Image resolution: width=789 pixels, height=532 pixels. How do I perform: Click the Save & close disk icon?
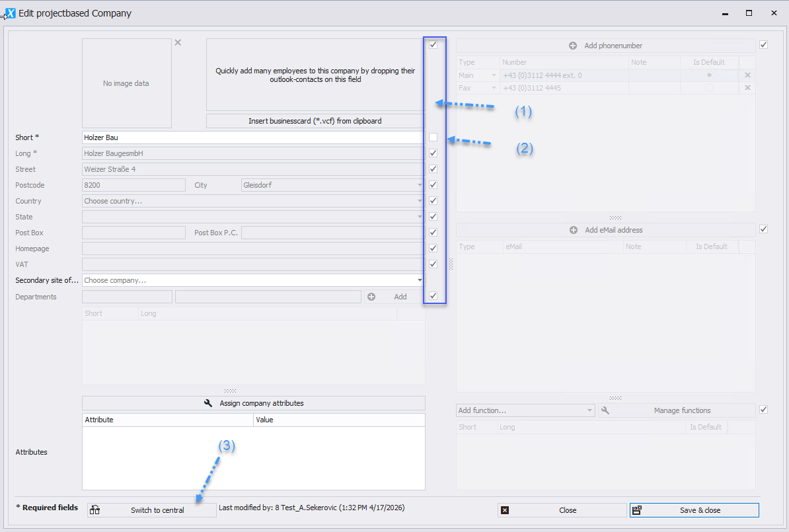[636, 510]
